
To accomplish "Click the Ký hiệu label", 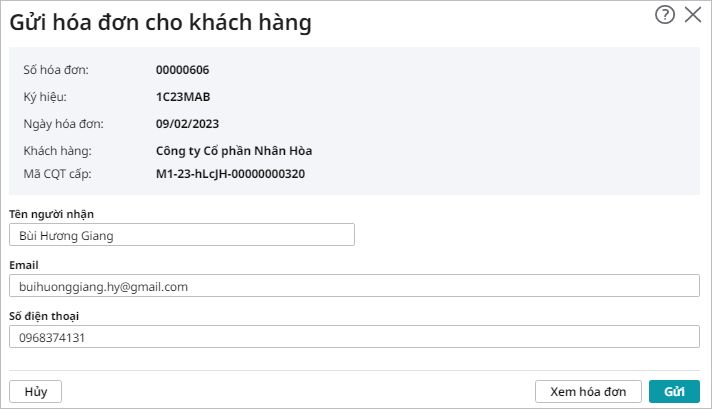I will [x=45, y=97].
